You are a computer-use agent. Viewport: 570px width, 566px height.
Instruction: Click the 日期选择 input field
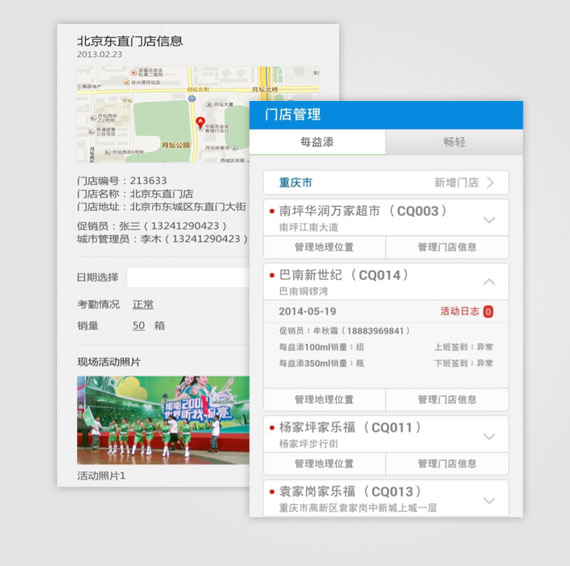188,277
